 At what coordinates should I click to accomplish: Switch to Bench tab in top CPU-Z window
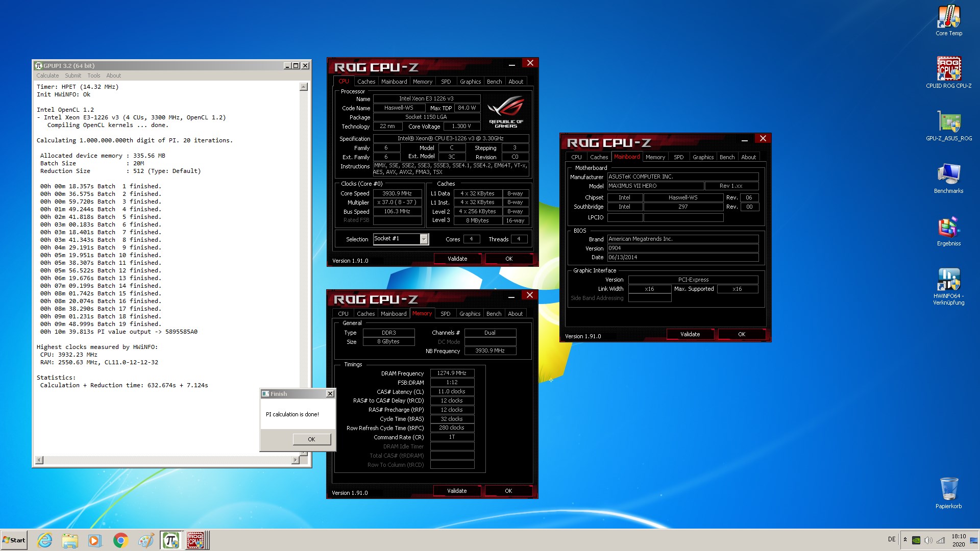pos(494,82)
